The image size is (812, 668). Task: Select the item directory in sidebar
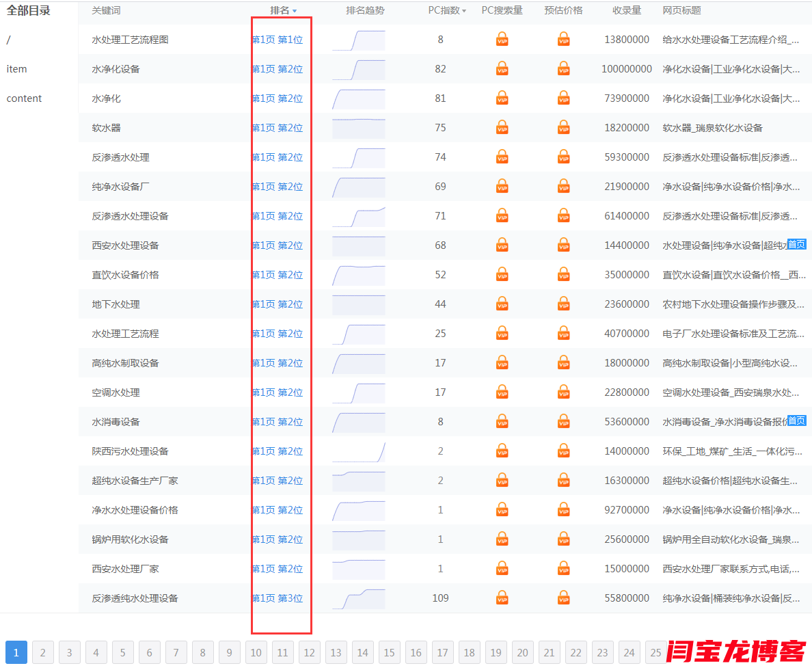[17, 69]
